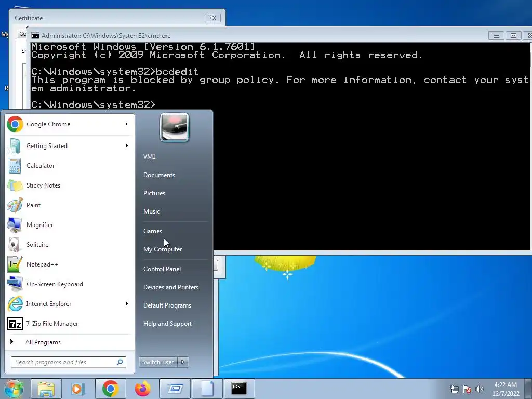Screen dimensions: 532x399
Task: Click the clock showing 4:22 AM
Action: (505, 385)
